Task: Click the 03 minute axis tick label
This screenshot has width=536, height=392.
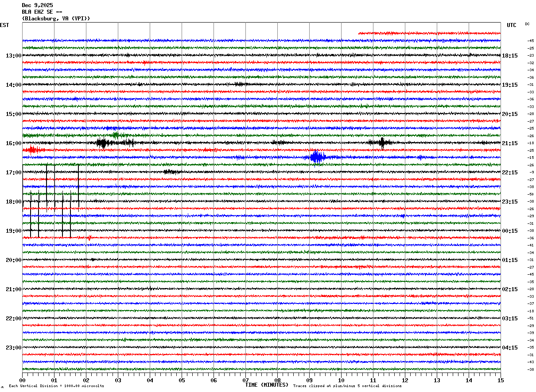Action: (x=118, y=380)
